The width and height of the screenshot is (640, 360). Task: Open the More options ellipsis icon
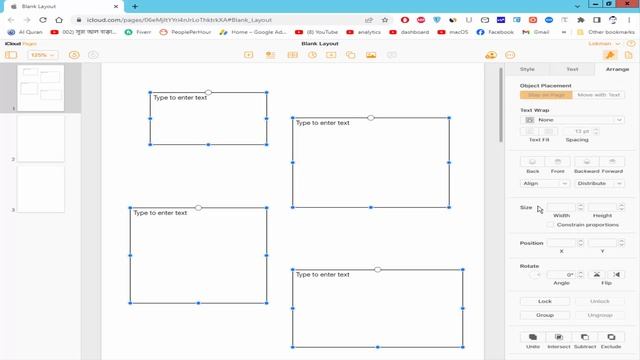(x=510, y=55)
